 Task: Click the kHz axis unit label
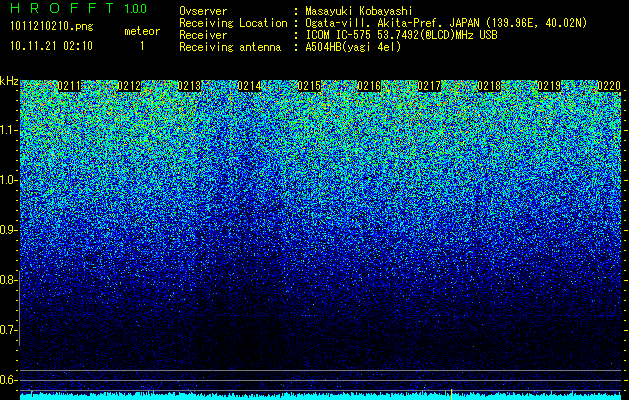click(9, 81)
